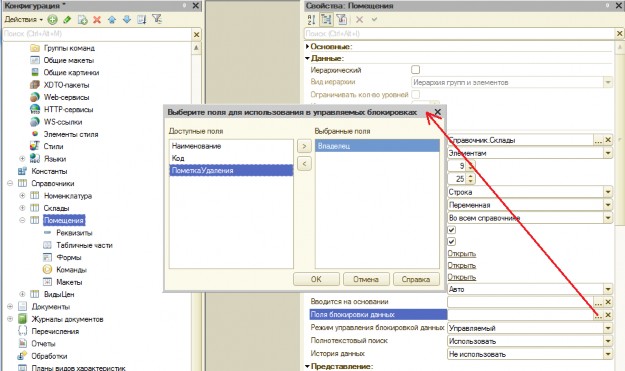Open the Во всем справочнике dropdown
Screen dimensions: 625x371
(x=607, y=218)
